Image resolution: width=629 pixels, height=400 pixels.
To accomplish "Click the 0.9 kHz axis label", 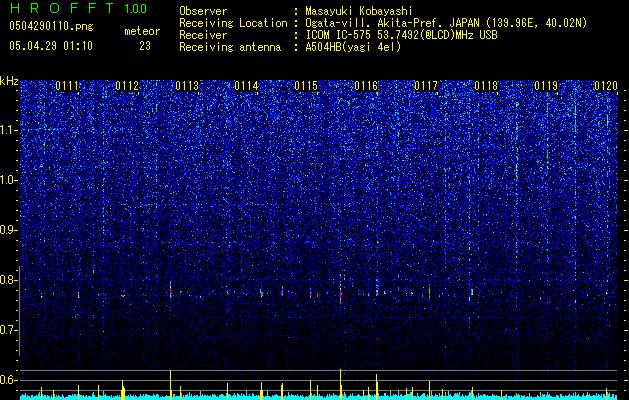I will point(9,230).
